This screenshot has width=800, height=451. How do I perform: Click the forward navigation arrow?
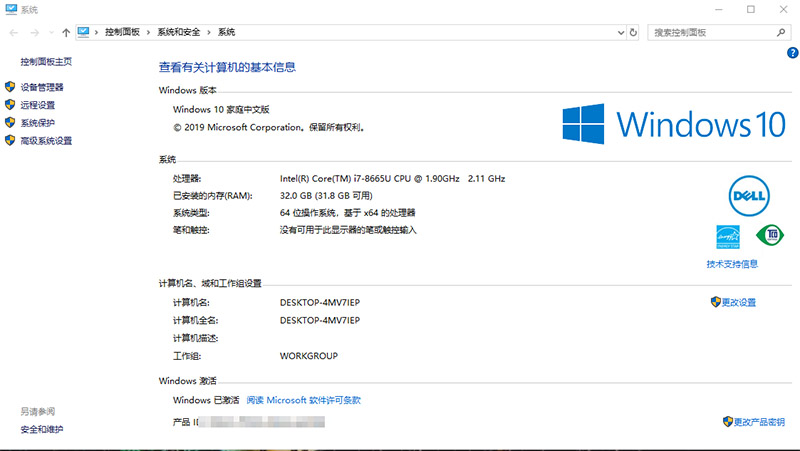[35, 33]
